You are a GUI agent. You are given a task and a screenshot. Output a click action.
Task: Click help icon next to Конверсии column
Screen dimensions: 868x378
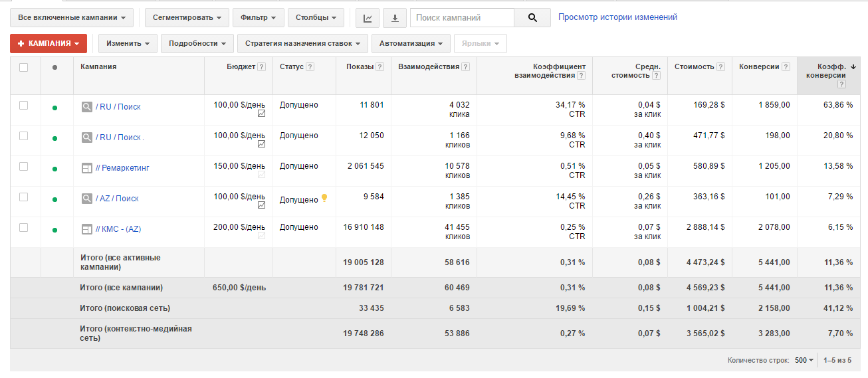[786, 67]
